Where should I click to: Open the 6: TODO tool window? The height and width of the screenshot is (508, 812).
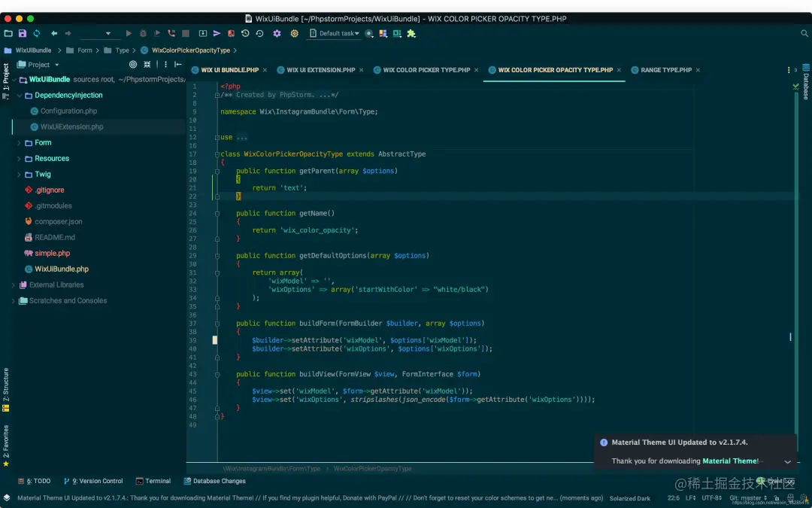[35, 481]
